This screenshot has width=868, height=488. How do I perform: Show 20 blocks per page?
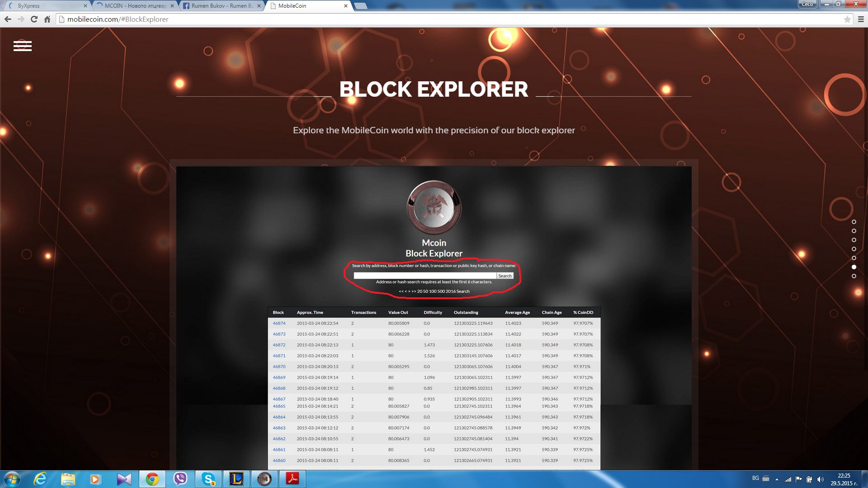tap(420, 291)
